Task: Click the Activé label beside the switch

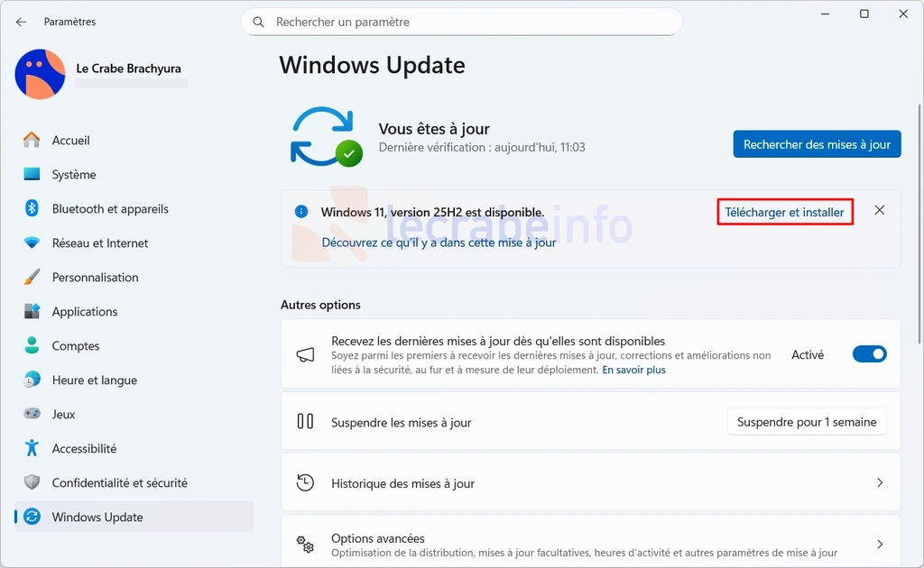Action: coord(808,354)
